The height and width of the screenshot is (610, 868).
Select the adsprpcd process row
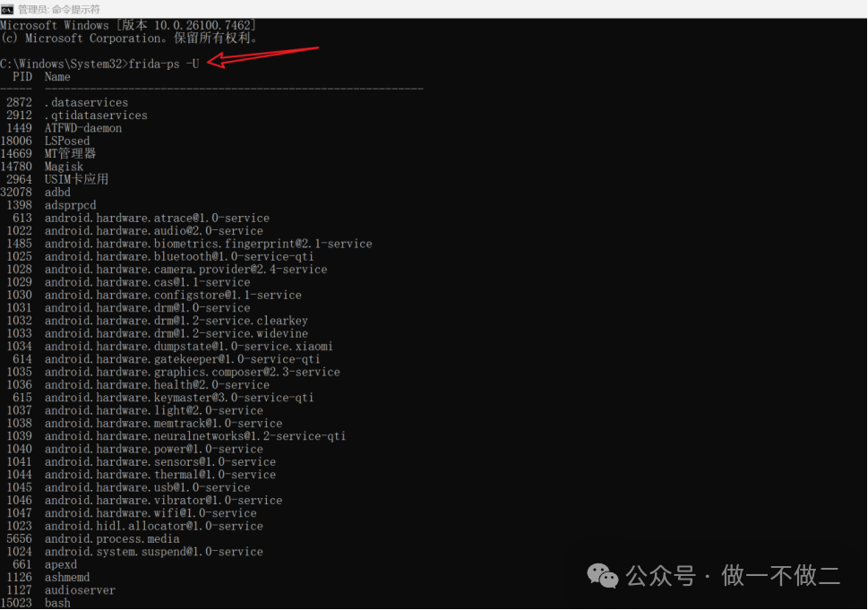pos(51,205)
